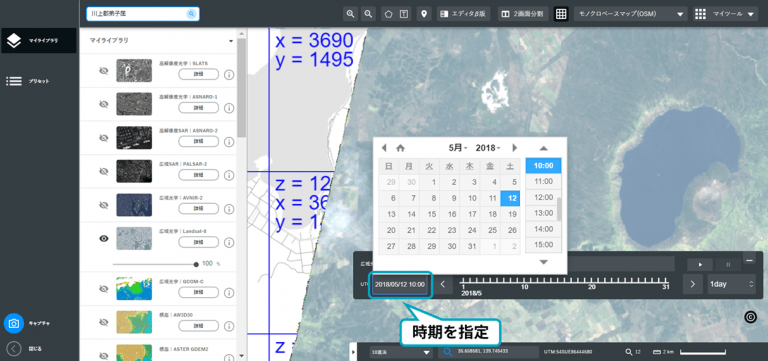Screen dimensions: 768x361
Task: Show the PALSAR-2 layer
Action: tap(103, 171)
